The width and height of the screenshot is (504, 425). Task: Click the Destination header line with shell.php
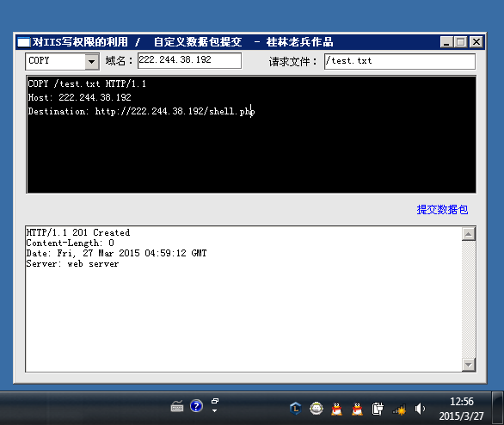tap(141, 111)
